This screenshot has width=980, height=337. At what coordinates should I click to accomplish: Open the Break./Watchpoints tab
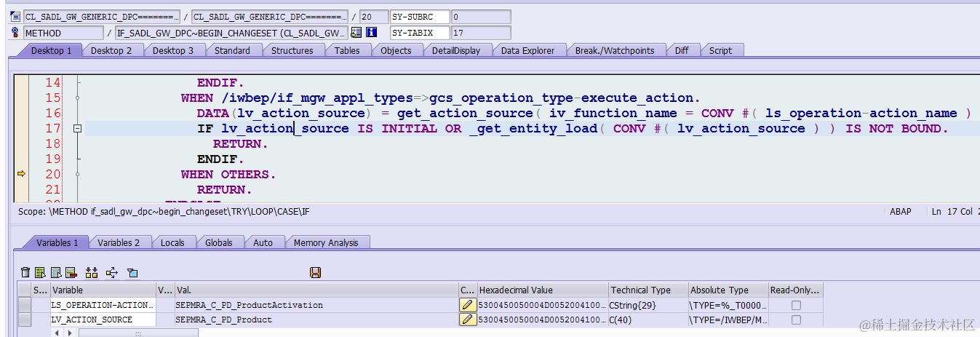pyautogui.click(x=615, y=50)
